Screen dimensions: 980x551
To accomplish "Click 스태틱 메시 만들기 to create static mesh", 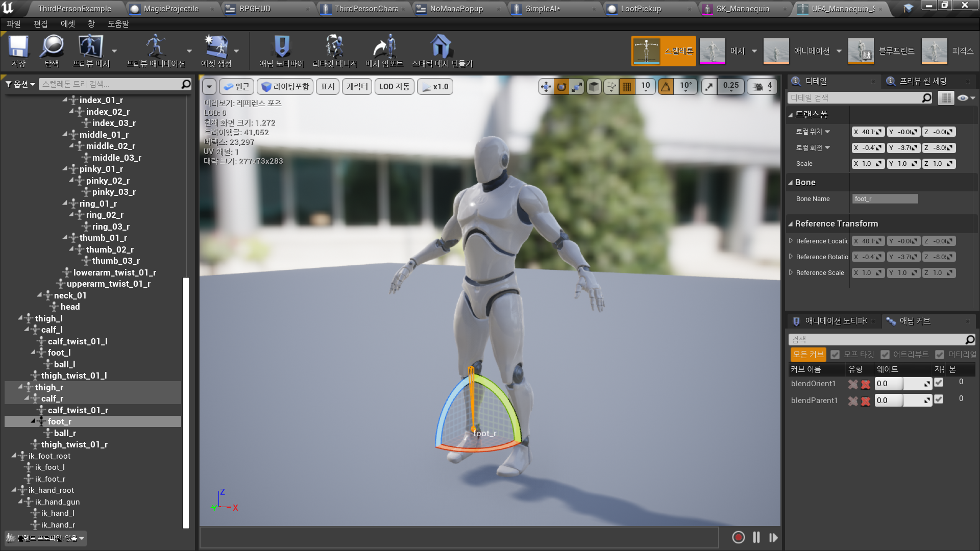I will point(440,50).
